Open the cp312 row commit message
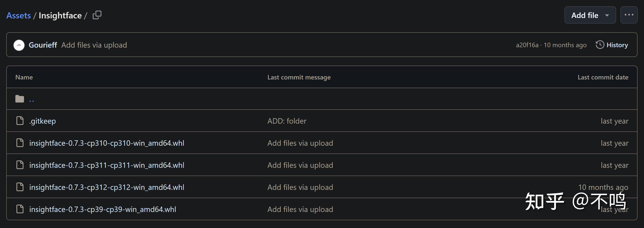This screenshot has height=228, width=644. click(300, 187)
